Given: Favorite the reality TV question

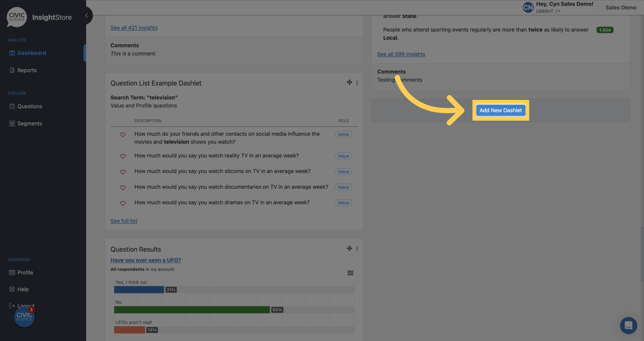Looking at the screenshot, I should pyautogui.click(x=123, y=156).
